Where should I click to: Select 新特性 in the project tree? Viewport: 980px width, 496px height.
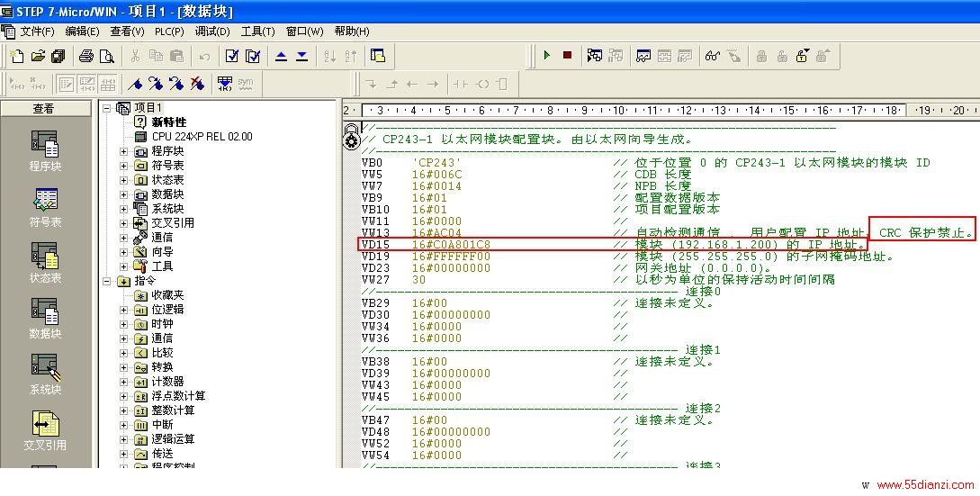tap(169, 122)
